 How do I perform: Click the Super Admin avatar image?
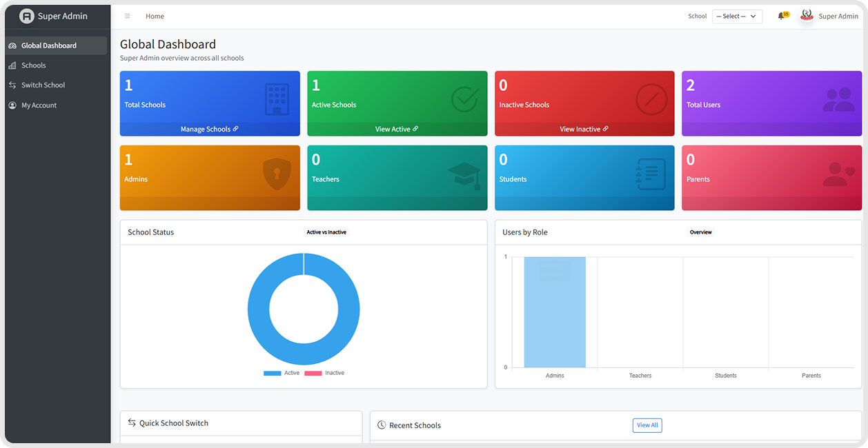pyautogui.click(x=807, y=16)
